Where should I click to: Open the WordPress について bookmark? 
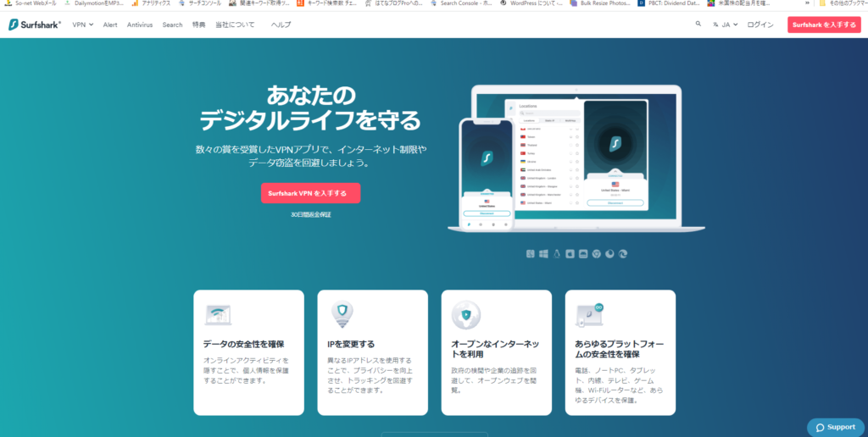pyautogui.click(x=531, y=3)
